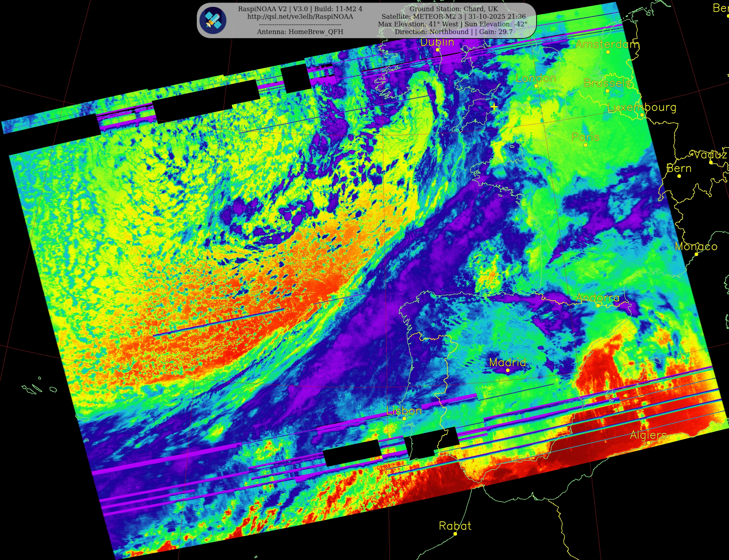
Task: Click the RaspiNOAA satellite logo icon
Action: [x=213, y=20]
